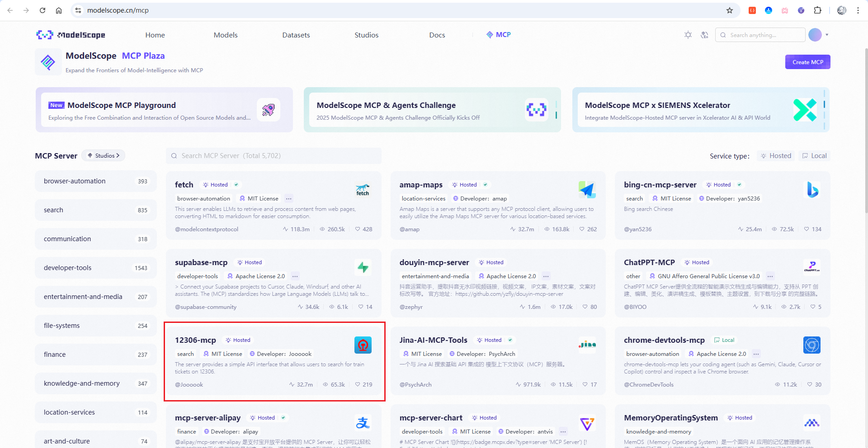Like the fetch server via heart icon
Viewport: 868px width, 448px height.
click(x=358, y=229)
